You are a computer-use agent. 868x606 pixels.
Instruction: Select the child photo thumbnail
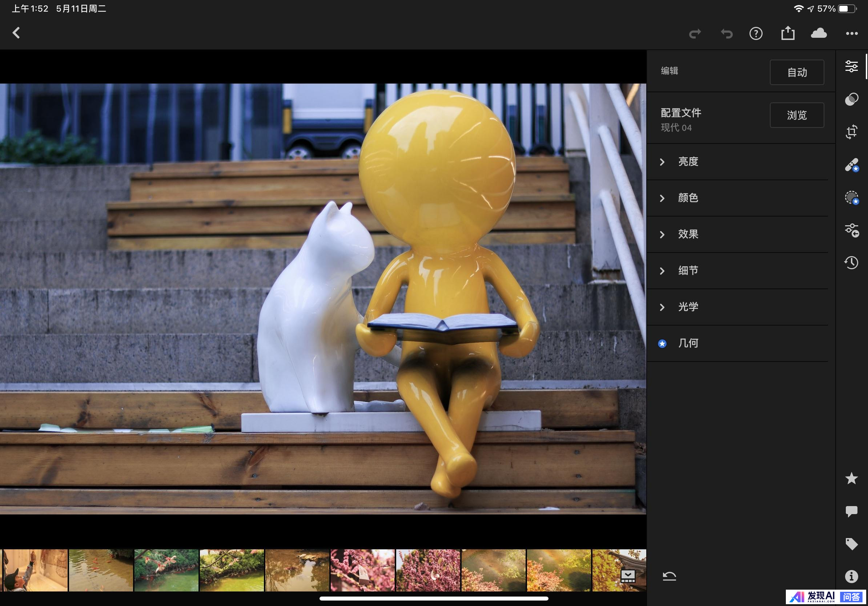tap(35, 570)
